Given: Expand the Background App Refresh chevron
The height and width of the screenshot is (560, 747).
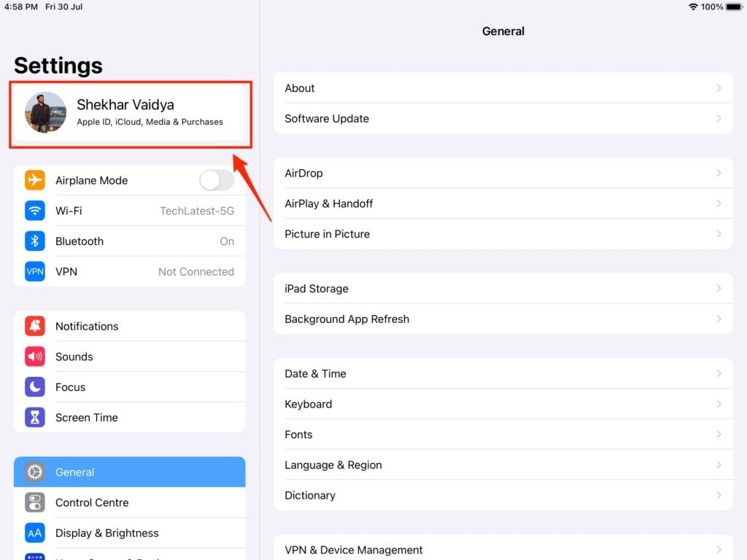Looking at the screenshot, I should pos(719,319).
